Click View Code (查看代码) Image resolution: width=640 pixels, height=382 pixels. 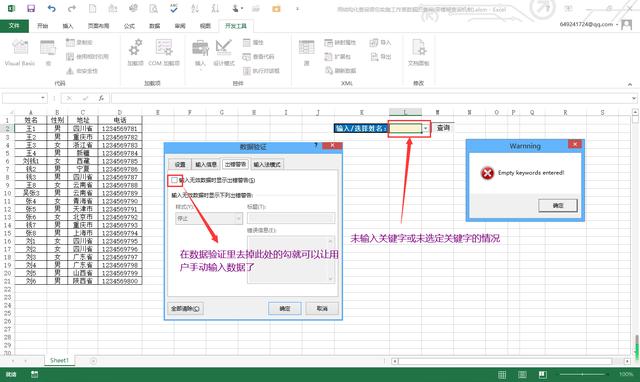tap(258, 56)
